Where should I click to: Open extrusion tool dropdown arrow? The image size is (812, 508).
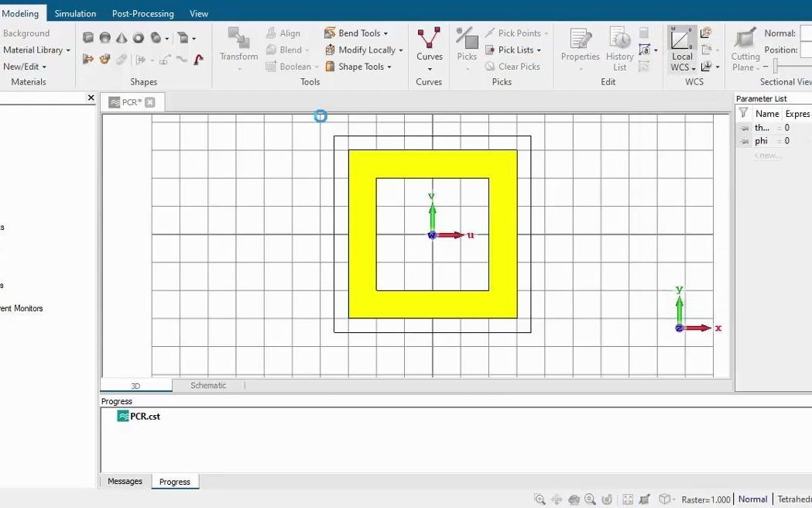click(194, 38)
